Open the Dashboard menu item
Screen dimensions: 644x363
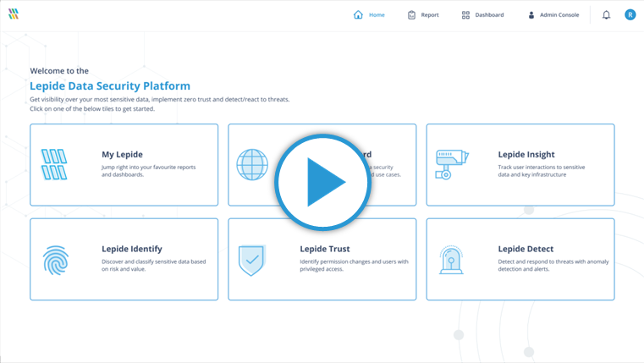[489, 14]
